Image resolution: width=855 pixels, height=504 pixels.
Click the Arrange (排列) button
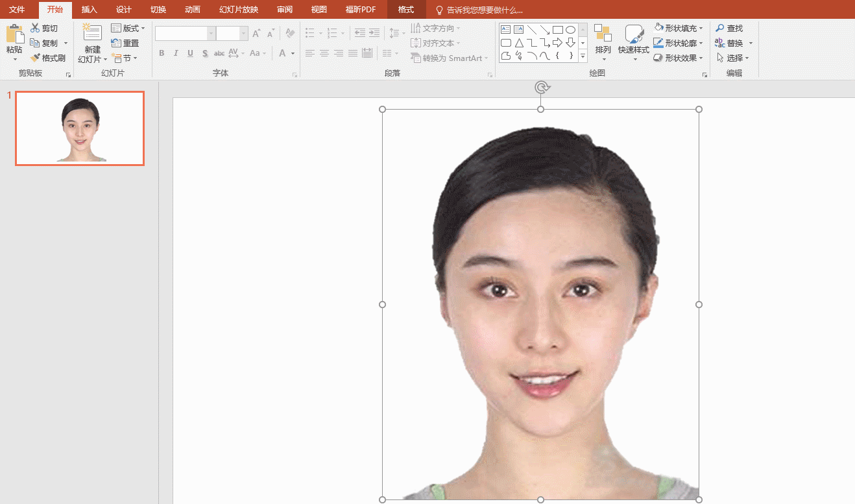click(x=603, y=40)
